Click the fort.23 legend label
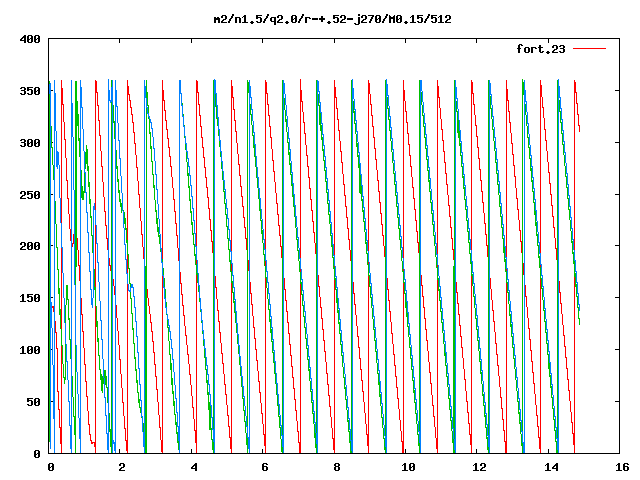This screenshot has height=480, width=640. pos(540,49)
